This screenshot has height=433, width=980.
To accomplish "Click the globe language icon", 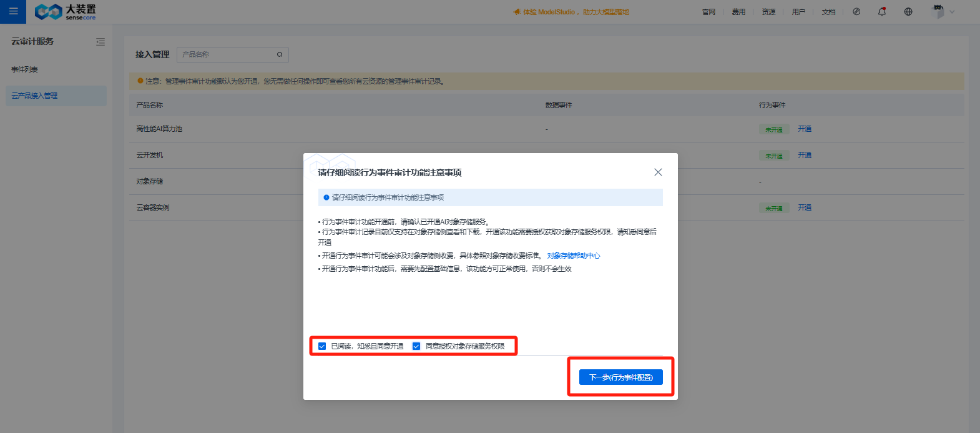I will (x=908, y=11).
